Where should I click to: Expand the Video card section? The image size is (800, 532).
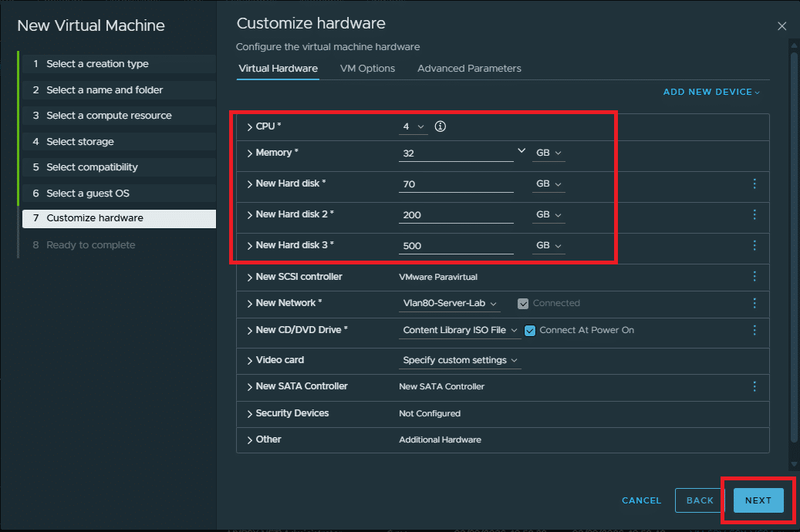250,360
